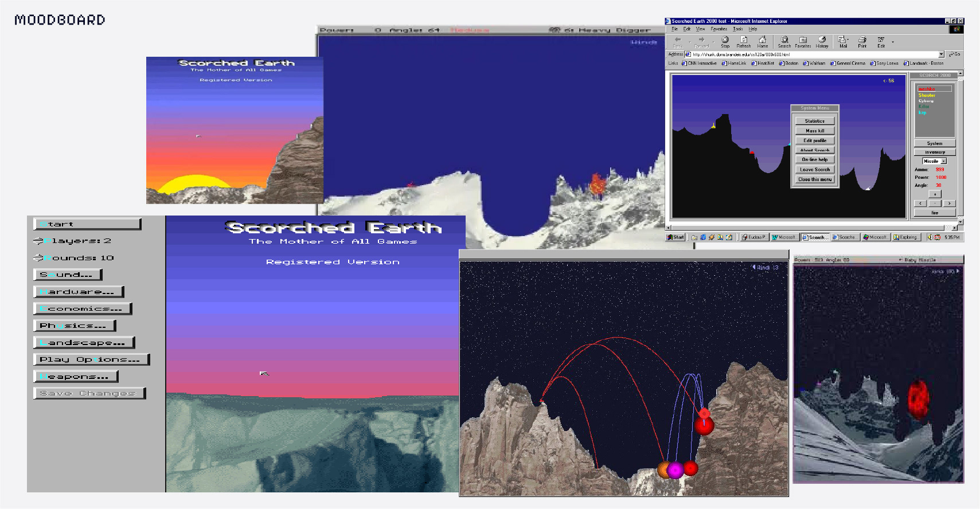Click the Edit icon in IE toolbar
Image resolution: width=980 pixels, height=509 pixels.
point(881,40)
